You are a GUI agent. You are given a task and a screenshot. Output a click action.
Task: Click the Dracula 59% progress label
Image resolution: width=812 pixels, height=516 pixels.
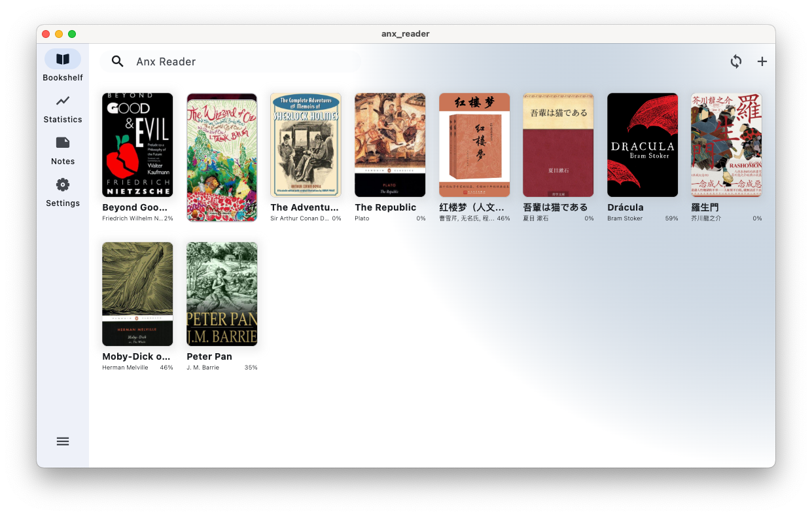(671, 218)
